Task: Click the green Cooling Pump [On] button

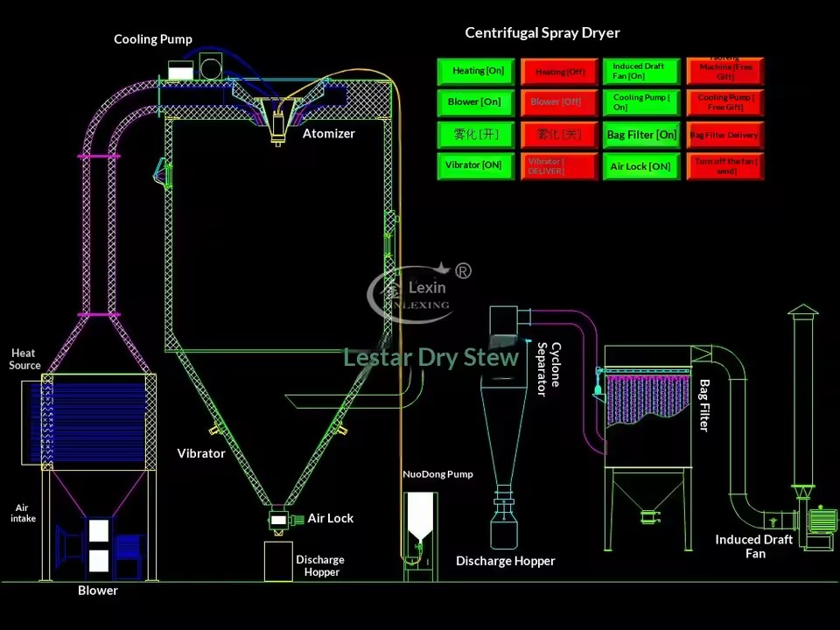Action: [x=641, y=103]
